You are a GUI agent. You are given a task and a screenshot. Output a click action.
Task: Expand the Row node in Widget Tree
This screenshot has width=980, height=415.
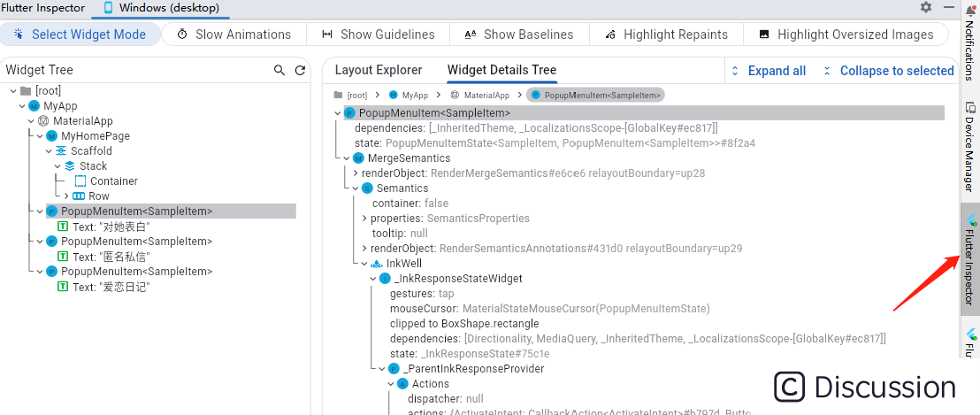(67, 196)
